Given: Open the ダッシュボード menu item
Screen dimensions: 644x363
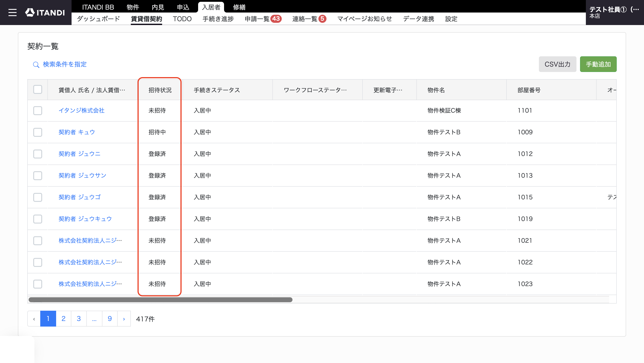Looking at the screenshot, I should [x=98, y=19].
